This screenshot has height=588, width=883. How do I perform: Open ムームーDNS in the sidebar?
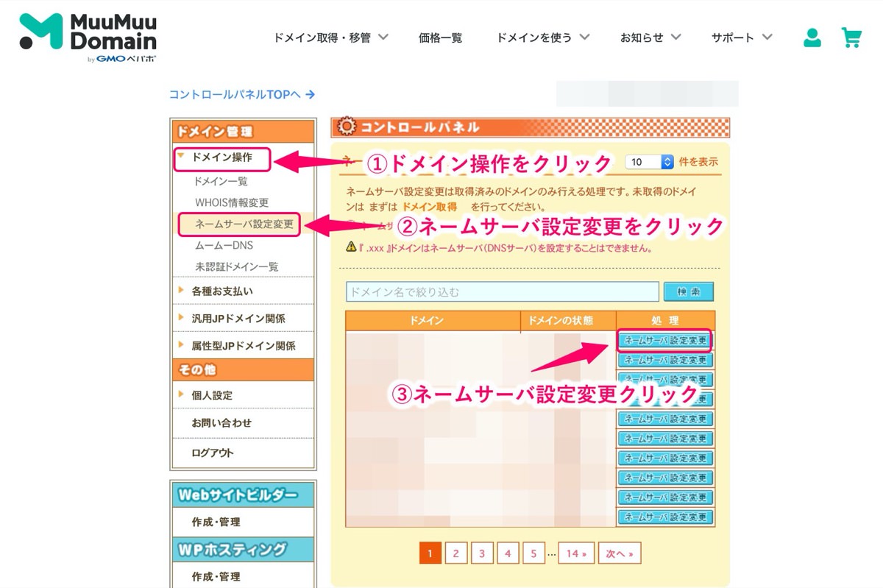tap(224, 245)
